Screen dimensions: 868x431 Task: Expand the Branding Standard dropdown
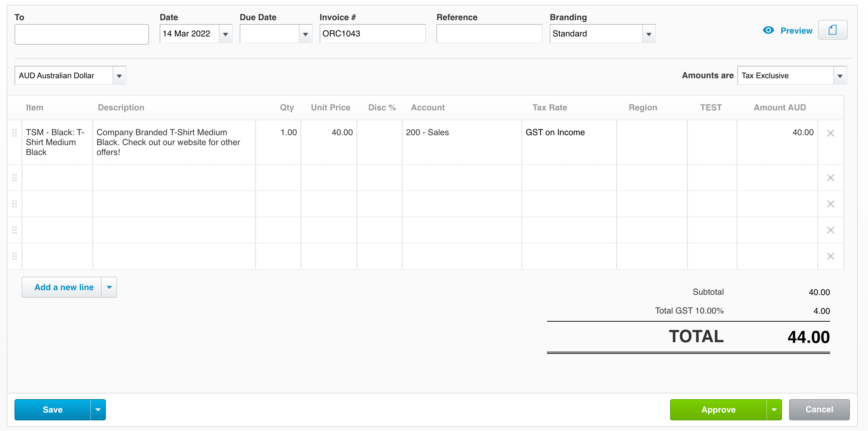click(649, 34)
